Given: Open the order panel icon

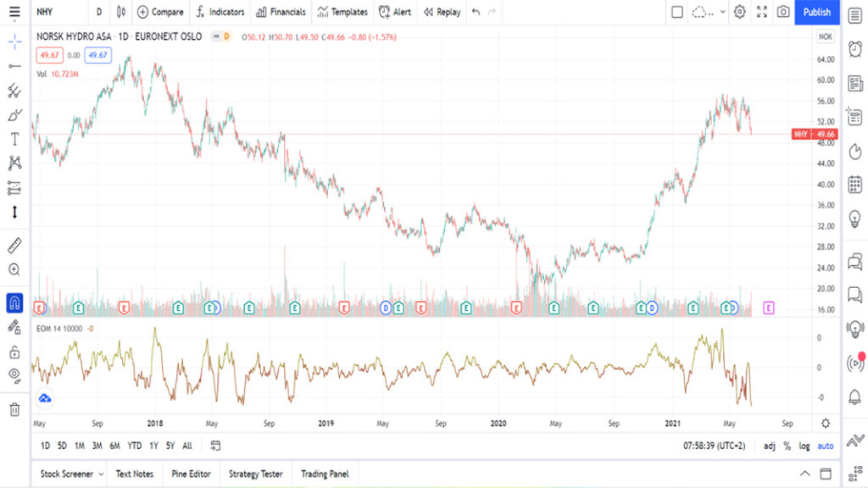Looking at the screenshot, I should pos(854,441).
